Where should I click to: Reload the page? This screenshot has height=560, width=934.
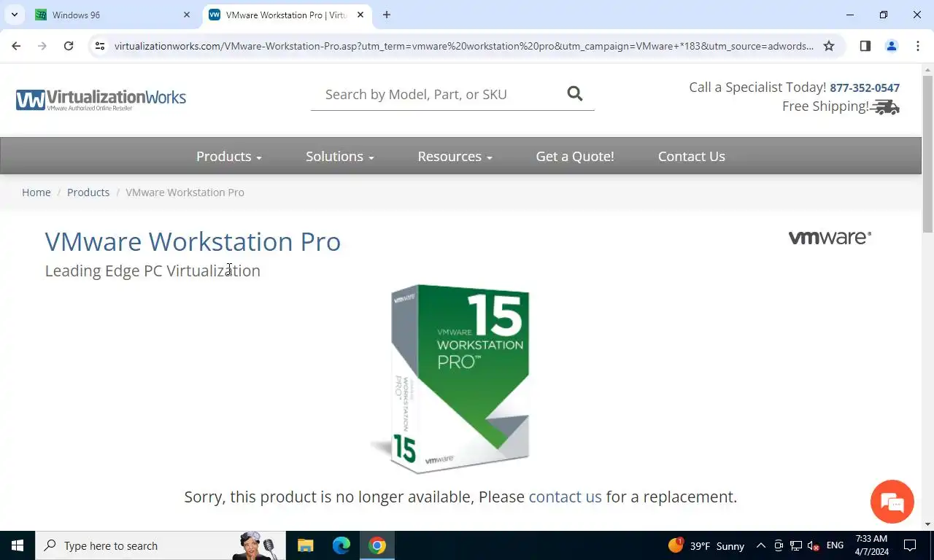[x=69, y=46]
